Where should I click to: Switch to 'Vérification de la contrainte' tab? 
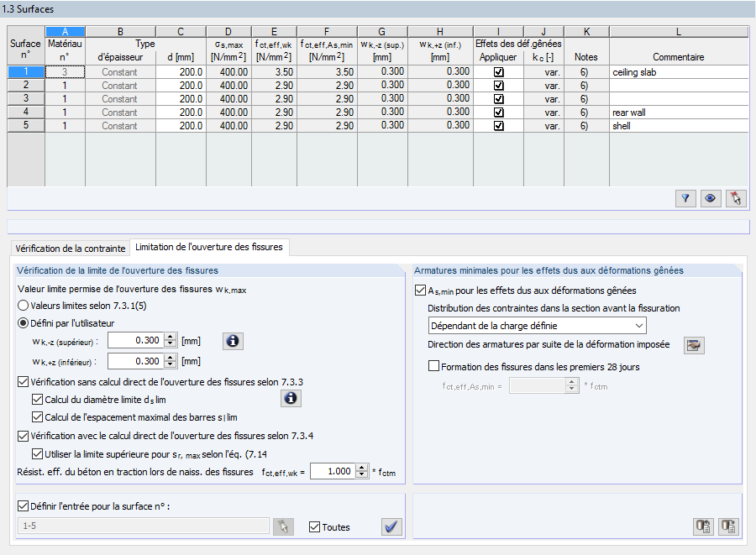pos(71,249)
